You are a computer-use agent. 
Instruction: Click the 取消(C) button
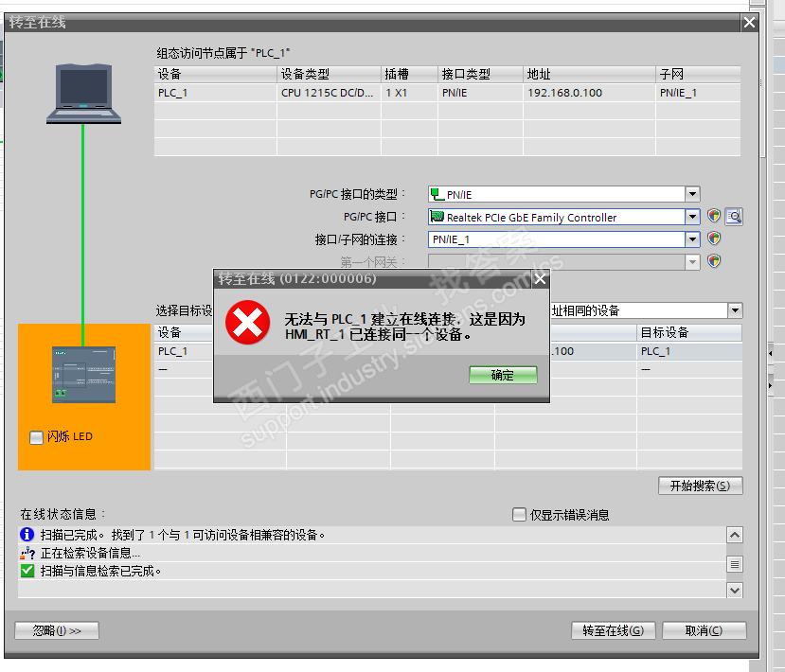coord(704,630)
